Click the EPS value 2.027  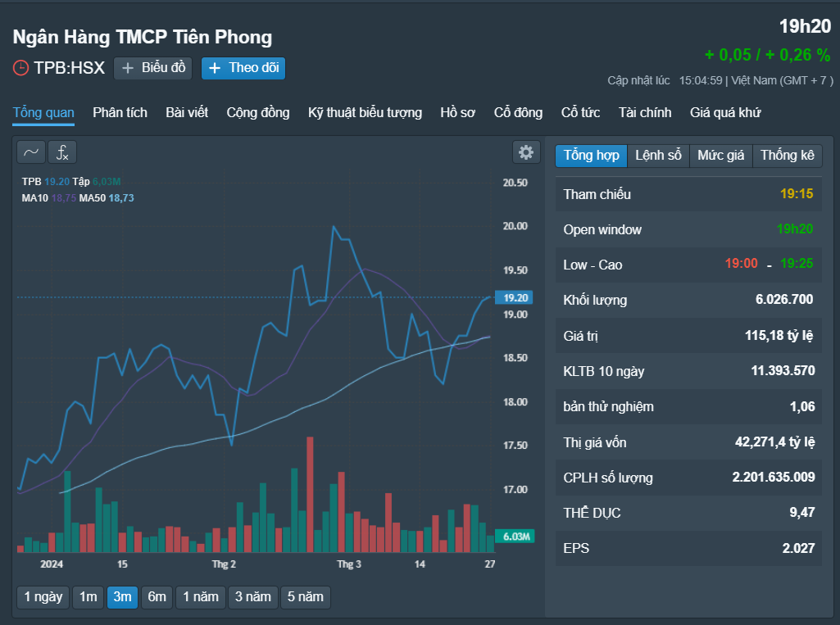tap(798, 549)
